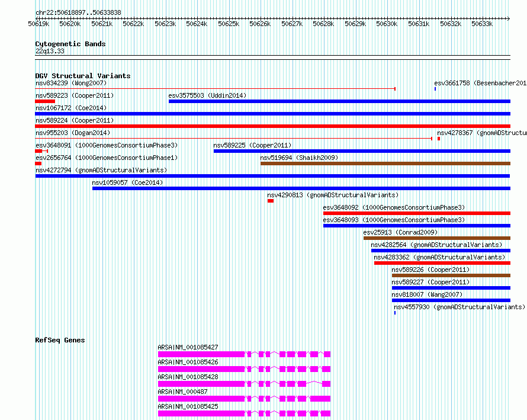Click the Cytogenetic Bands track title
Image resolution: width=527 pixels, height=420 pixels.
pos(70,44)
